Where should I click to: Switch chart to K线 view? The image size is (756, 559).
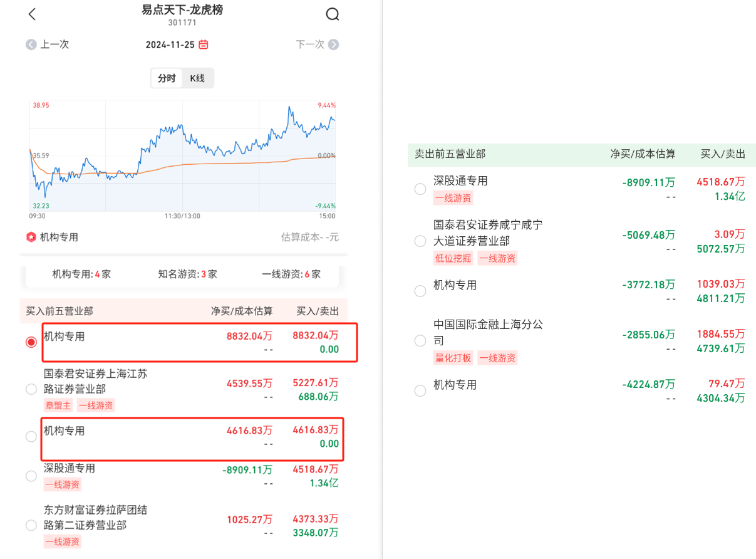click(197, 78)
